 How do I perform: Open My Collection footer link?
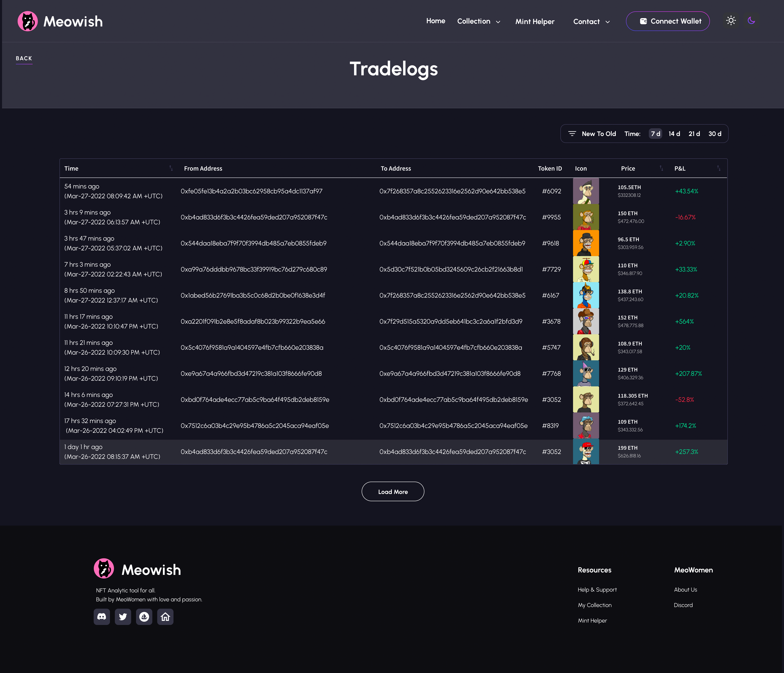point(594,605)
